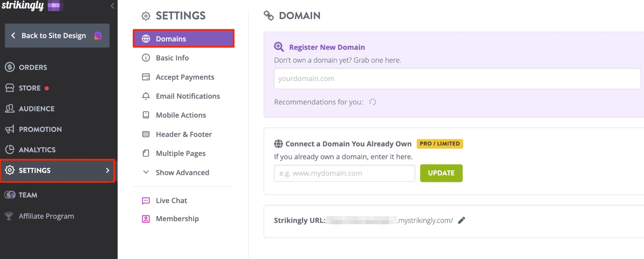Click the link icon beside DOMAIN heading
The width and height of the screenshot is (644, 259).
(x=269, y=15)
